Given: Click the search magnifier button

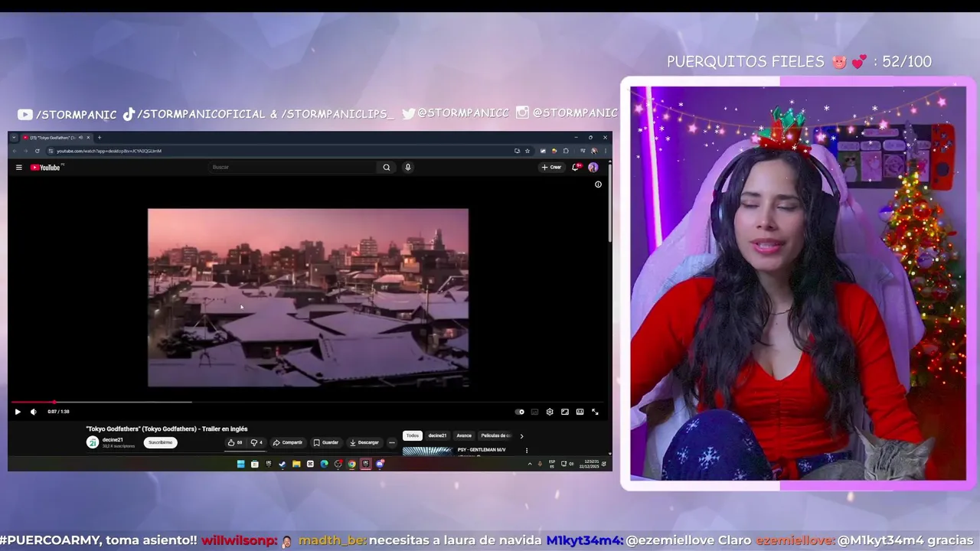Looking at the screenshot, I should [x=387, y=167].
